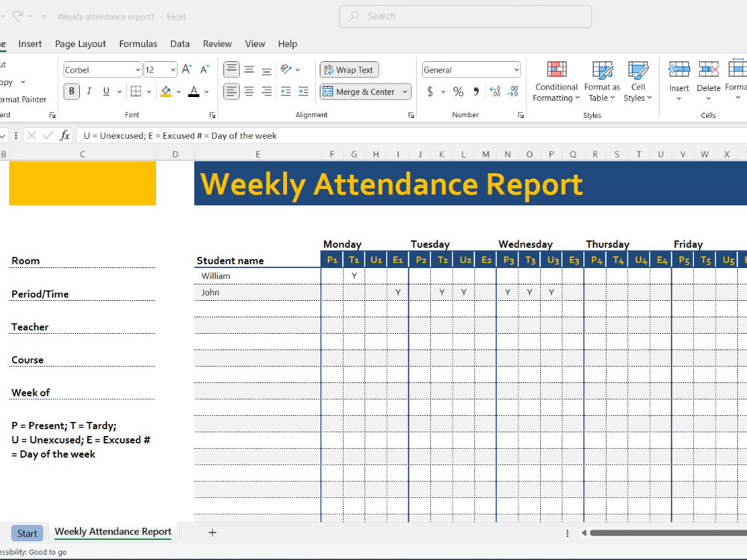This screenshot has width=747, height=560.
Task: Select Top Align icon
Action: coord(232,69)
